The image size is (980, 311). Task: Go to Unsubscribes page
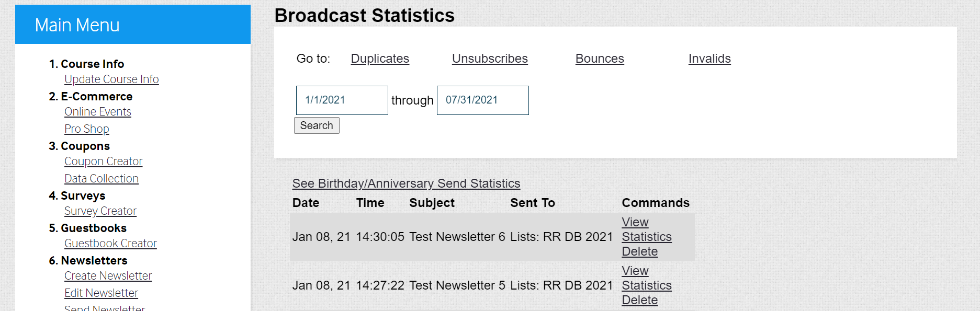(490, 59)
